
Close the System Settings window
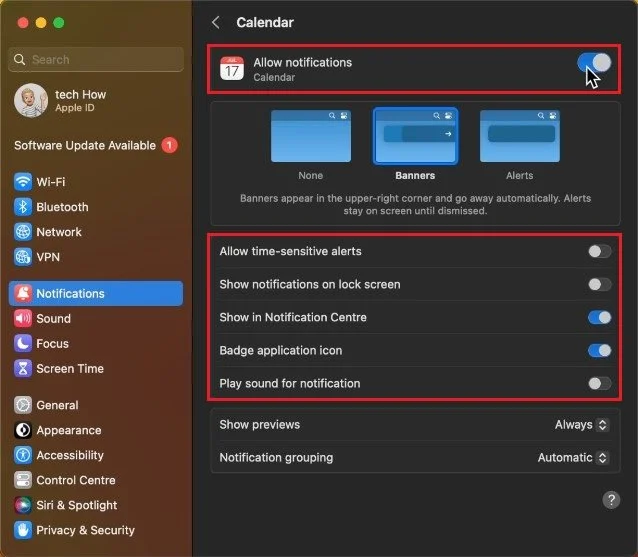point(23,23)
